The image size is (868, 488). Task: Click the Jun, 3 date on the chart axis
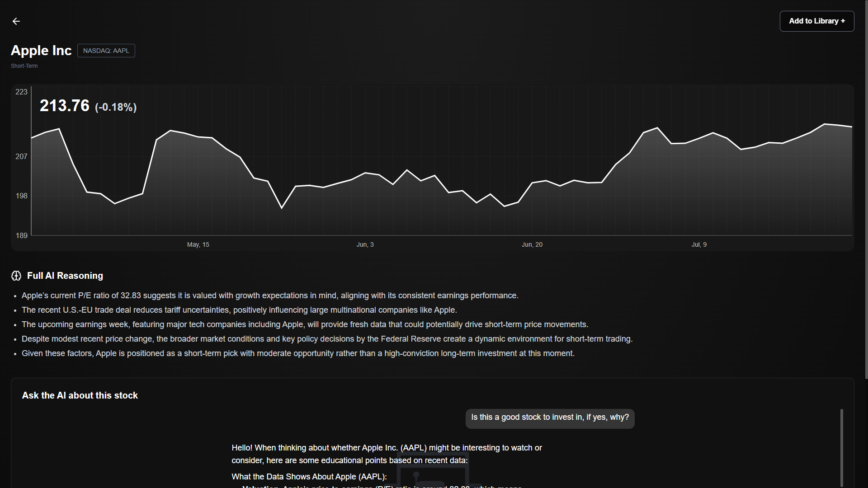365,244
